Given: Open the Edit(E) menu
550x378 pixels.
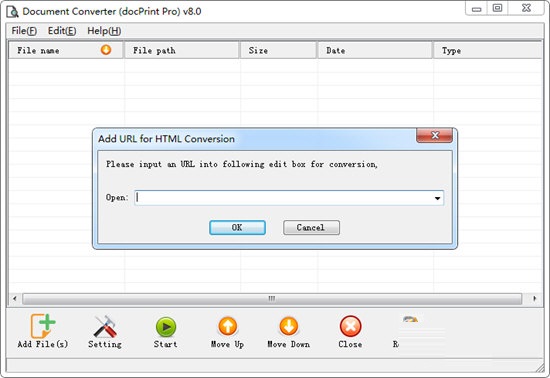Looking at the screenshot, I should pyautogui.click(x=62, y=31).
